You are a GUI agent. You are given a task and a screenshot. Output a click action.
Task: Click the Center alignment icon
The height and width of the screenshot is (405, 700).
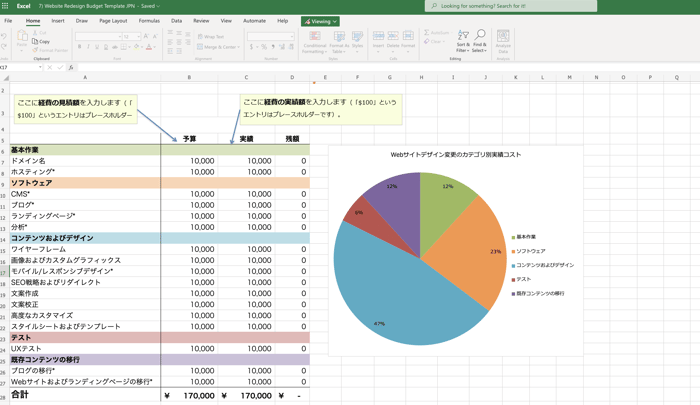pos(179,42)
